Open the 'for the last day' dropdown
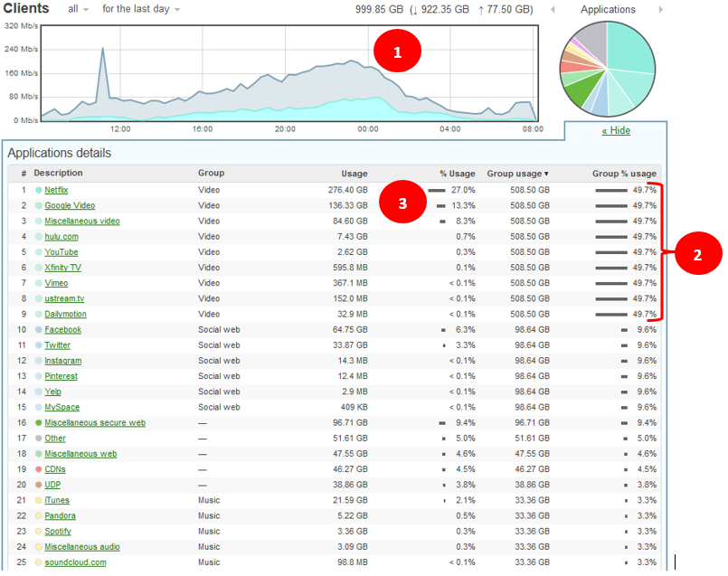The width and height of the screenshot is (728, 576). [140, 10]
